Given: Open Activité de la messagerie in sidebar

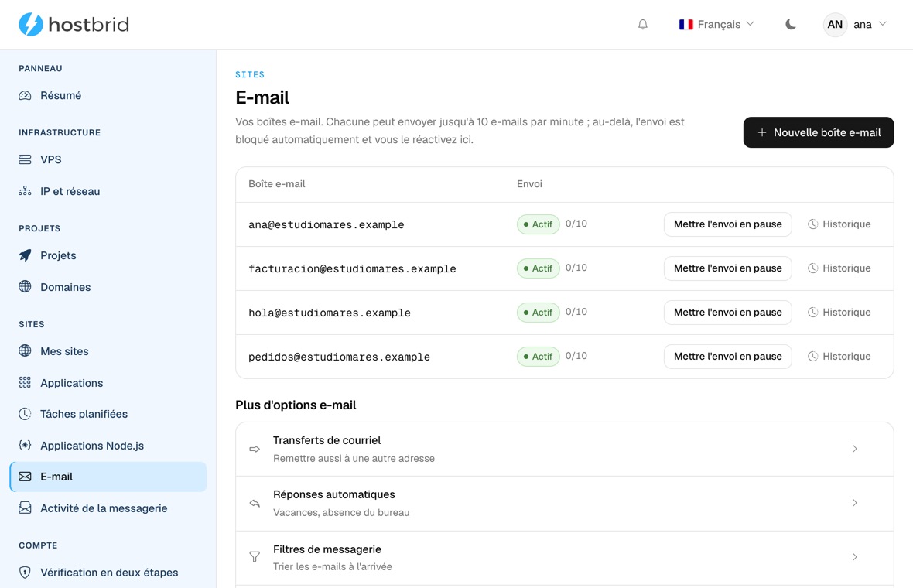Looking at the screenshot, I should pyautogui.click(x=108, y=508).
